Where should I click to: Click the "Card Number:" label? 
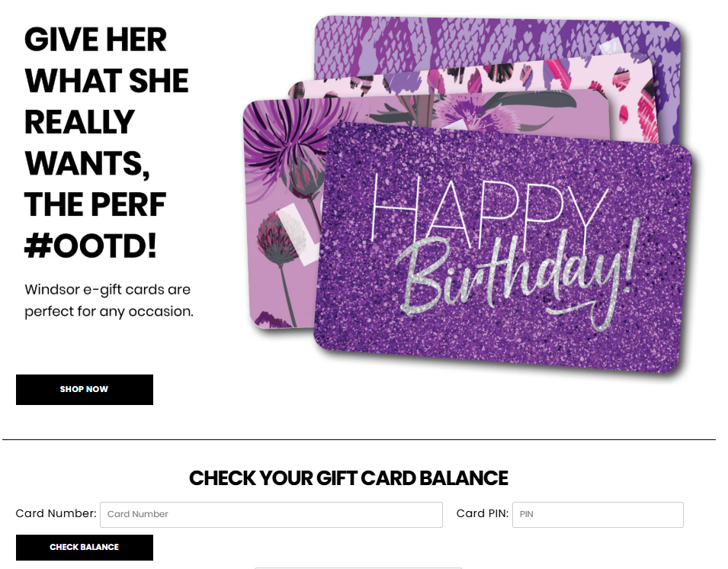pyautogui.click(x=56, y=513)
